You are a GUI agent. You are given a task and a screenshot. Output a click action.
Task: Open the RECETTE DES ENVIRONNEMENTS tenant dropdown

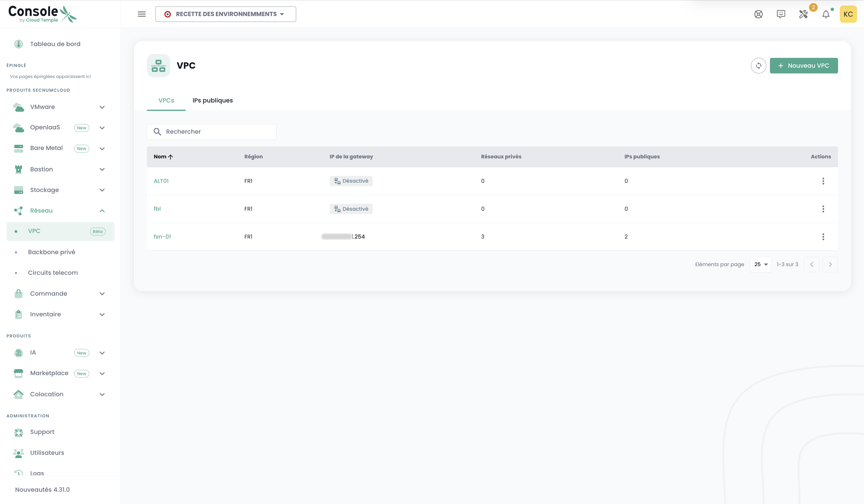[226, 14]
